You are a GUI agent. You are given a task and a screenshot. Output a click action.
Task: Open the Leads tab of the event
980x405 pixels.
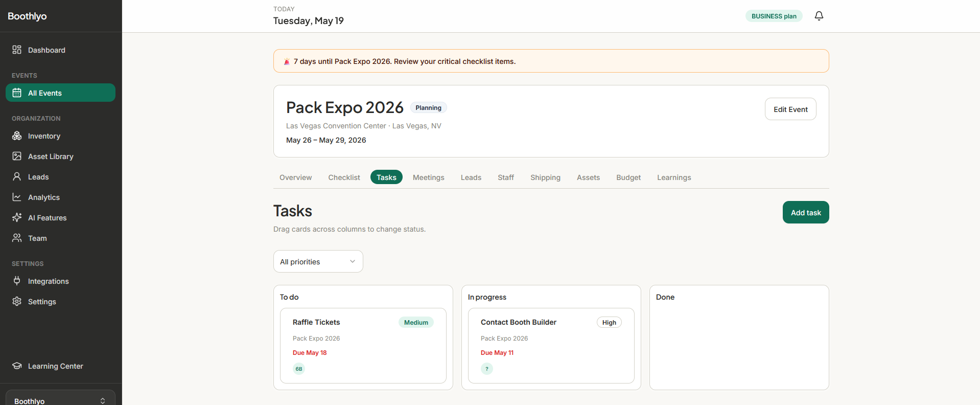pos(471,177)
